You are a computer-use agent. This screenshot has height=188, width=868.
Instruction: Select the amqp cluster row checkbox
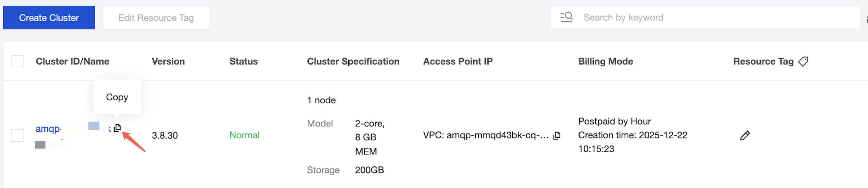click(x=17, y=135)
